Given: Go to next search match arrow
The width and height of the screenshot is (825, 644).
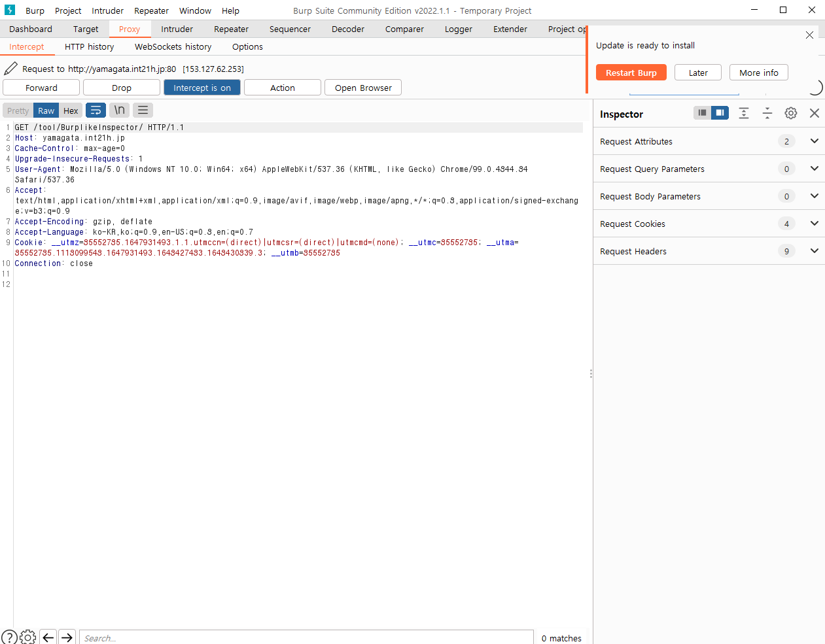Looking at the screenshot, I should 67,637.
